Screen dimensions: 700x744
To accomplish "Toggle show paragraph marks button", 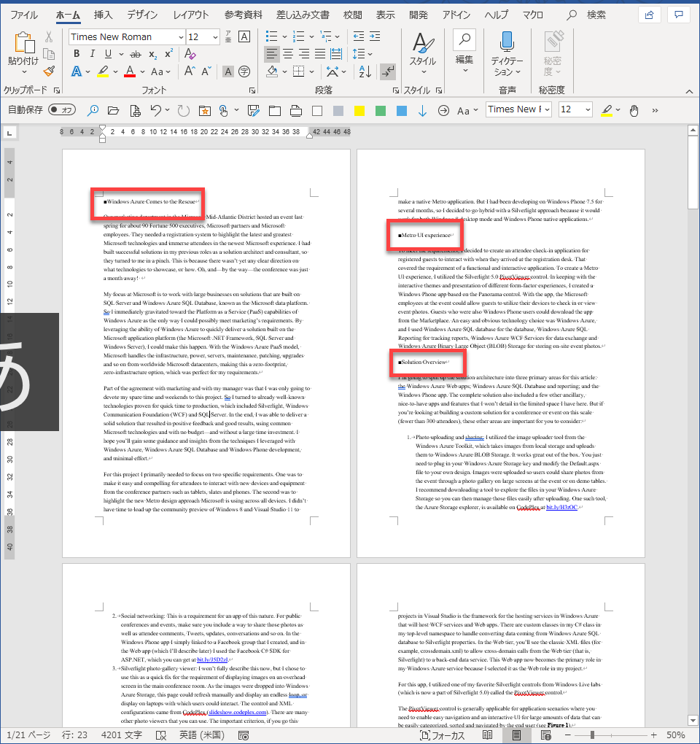I will [x=388, y=71].
